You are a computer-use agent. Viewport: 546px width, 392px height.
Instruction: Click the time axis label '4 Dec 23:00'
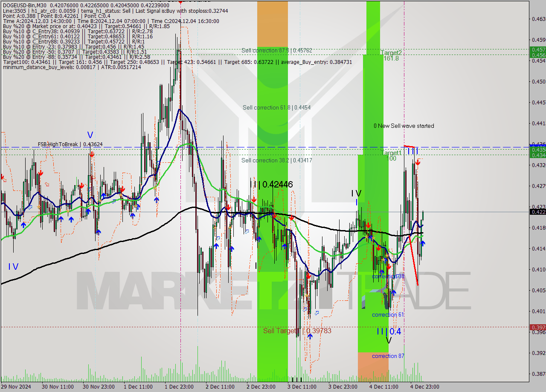tap(424, 387)
